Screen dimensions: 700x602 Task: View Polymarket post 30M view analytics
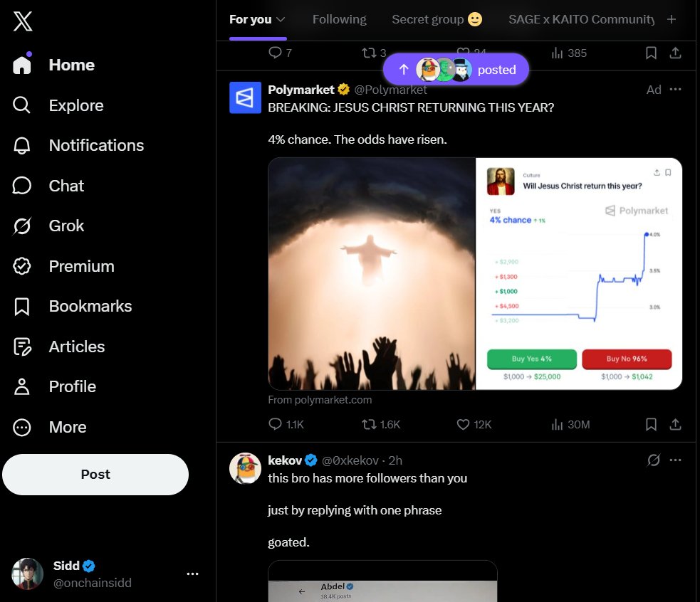570,424
